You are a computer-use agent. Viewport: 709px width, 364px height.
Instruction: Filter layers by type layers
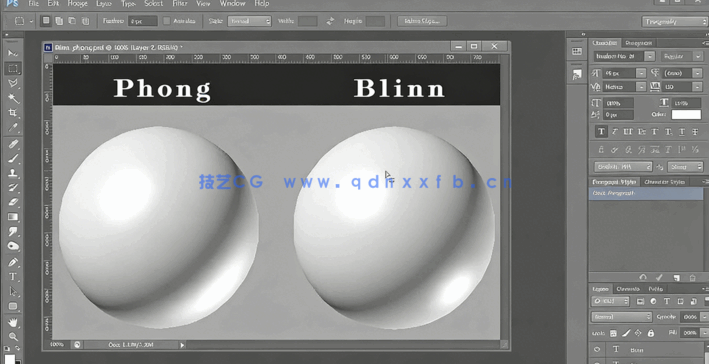pos(666,301)
